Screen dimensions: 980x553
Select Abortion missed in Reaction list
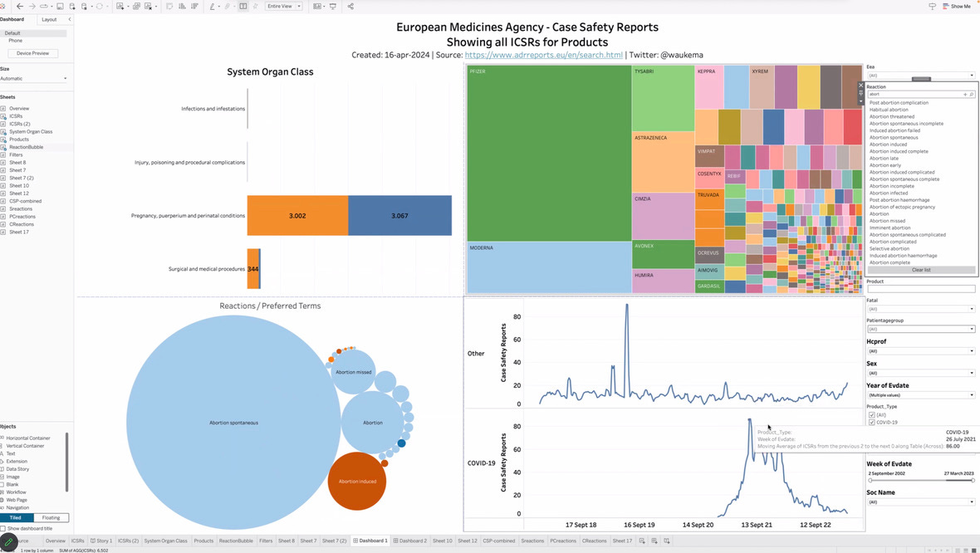888,221
